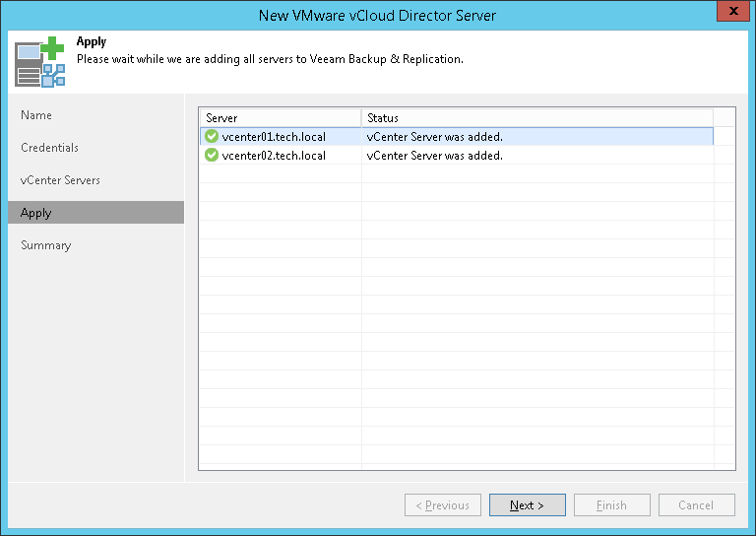Click the bold Apply heading
The height and width of the screenshot is (536, 756).
[x=92, y=42]
